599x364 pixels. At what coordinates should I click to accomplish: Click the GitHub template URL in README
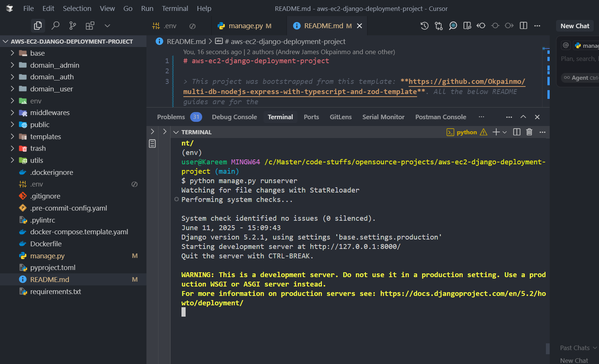pos(466,82)
